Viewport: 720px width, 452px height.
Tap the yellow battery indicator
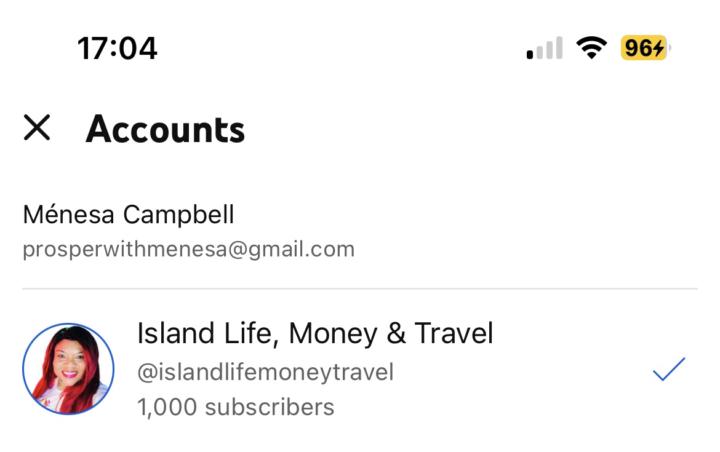coord(645,48)
